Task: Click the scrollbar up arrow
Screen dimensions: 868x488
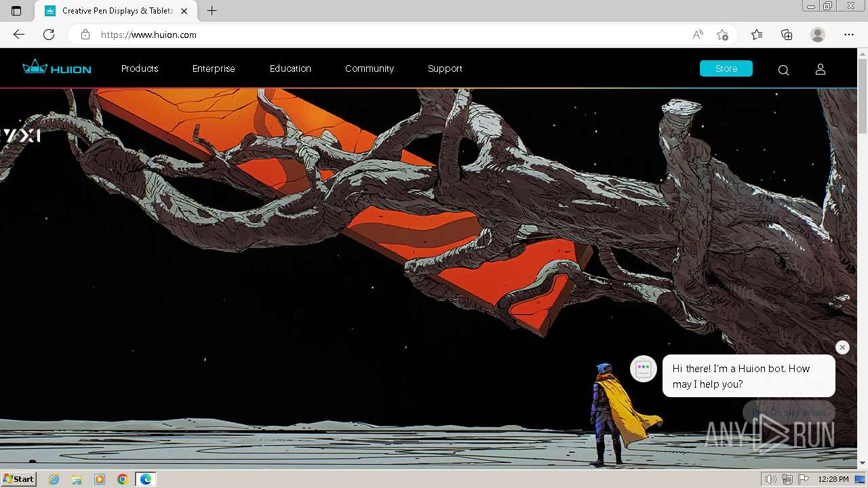Action: (x=863, y=53)
